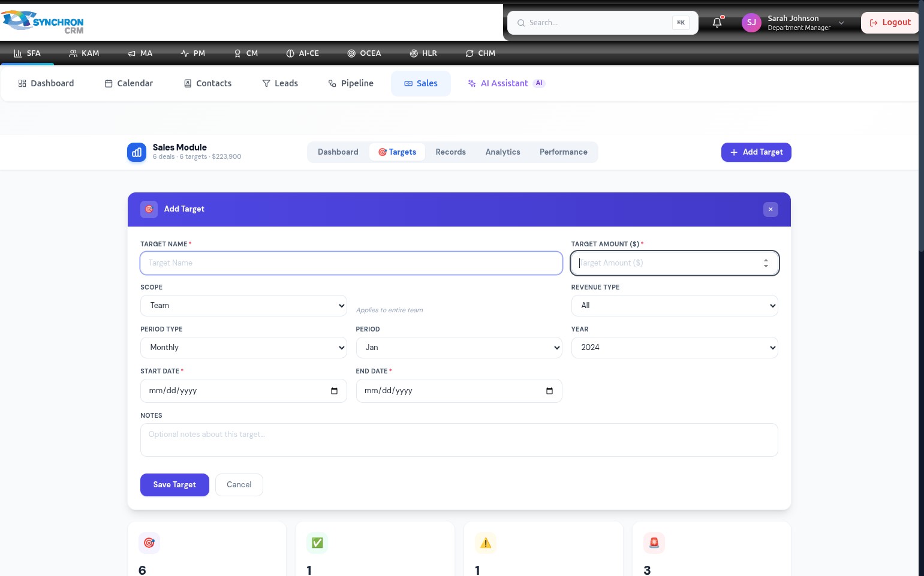Select the Sales nav item
This screenshot has height=576, width=924.
click(421, 83)
